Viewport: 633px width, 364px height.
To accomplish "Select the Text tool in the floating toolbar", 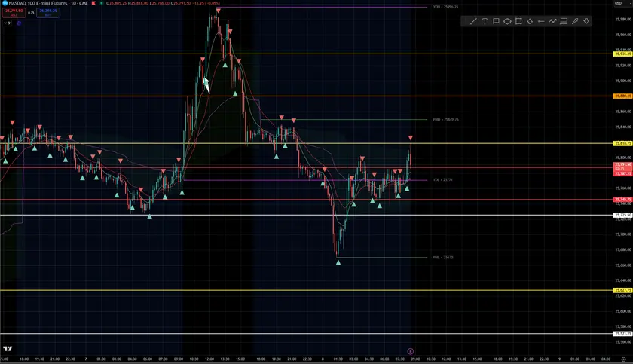I will [x=485, y=21].
